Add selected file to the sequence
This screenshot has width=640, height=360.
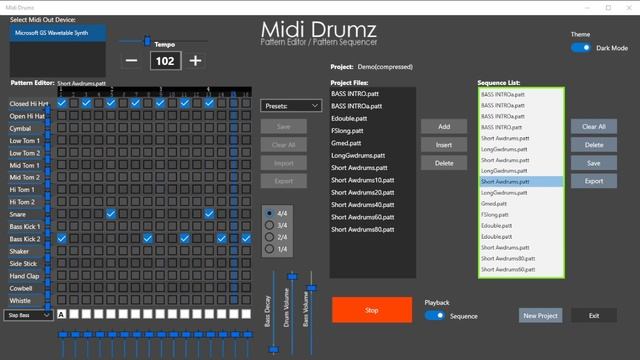[x=444, y=127]
